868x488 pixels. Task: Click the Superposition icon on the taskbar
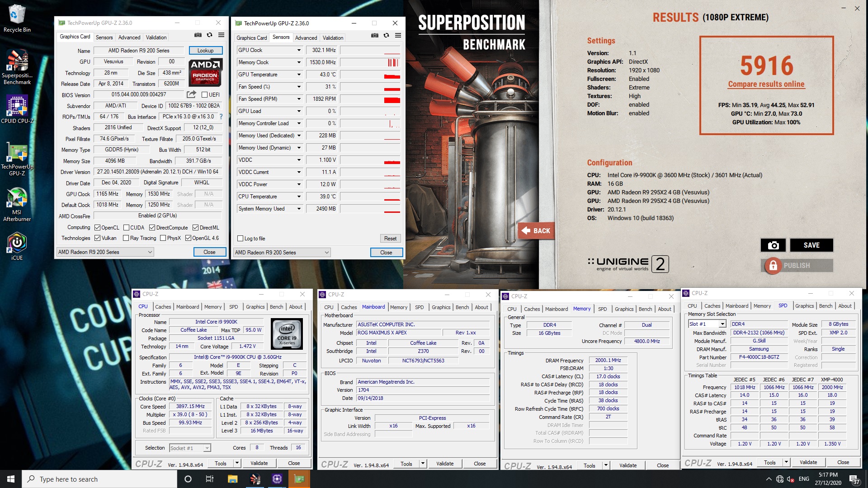pyautogui.click(x=255, y=479)
